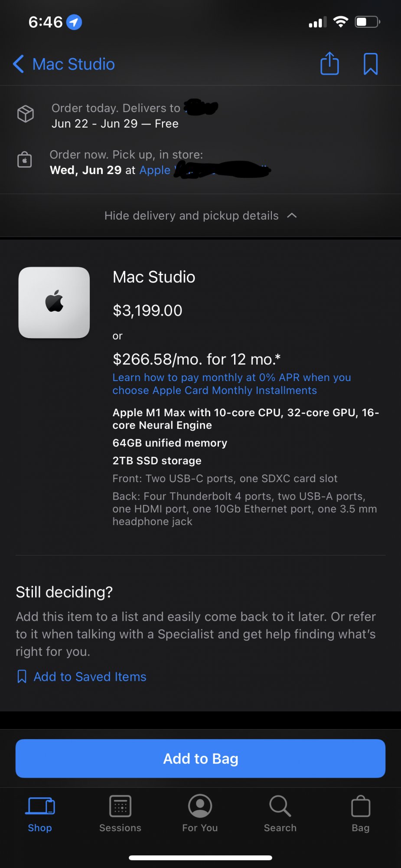Image resolution: width=401 pixels, height=868 pixels.
Task: Tap the Mac Studio $3,199.00 price
Action: (147, 310)
